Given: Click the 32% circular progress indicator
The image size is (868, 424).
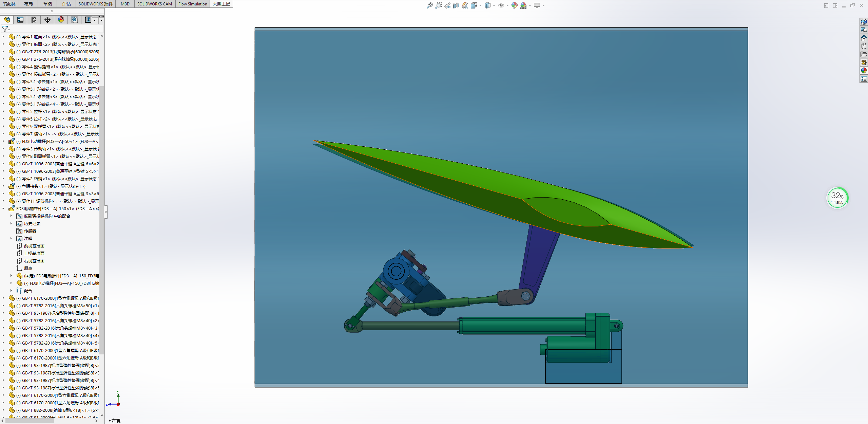Looking at the screenshot, I should [837, 198].
